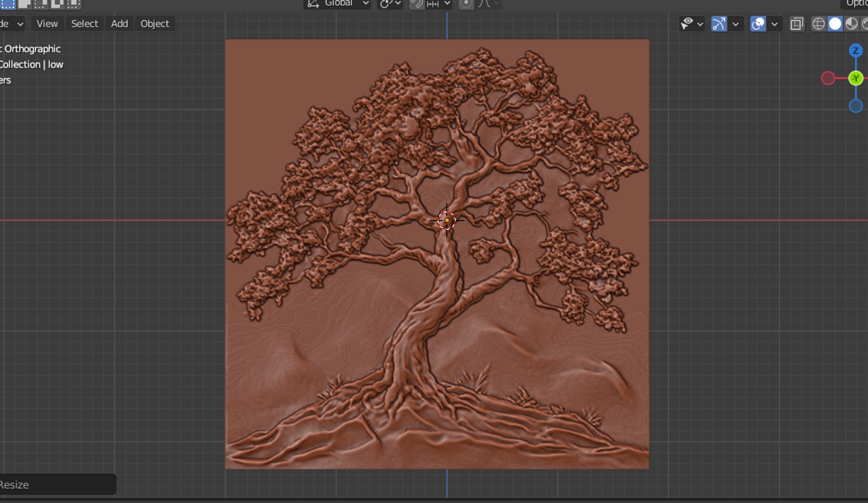
Task: Toggle proportional editing
Action: click(x=465, y=4)
